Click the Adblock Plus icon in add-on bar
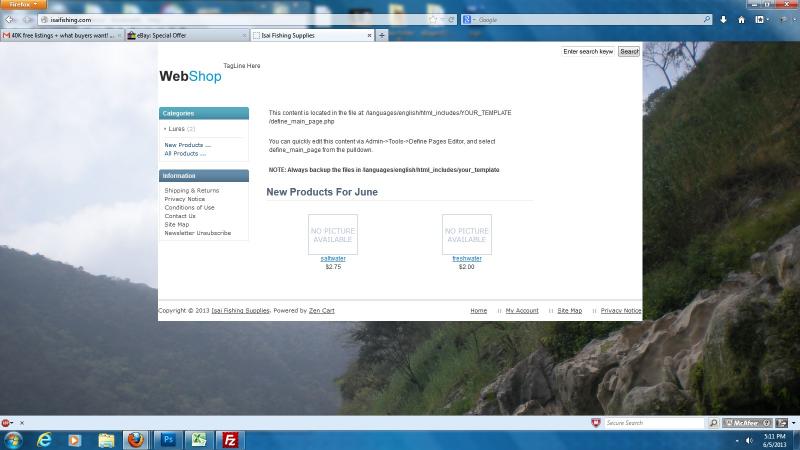Image resolution: width=800 pixels, height=450 pixels. click(x=6, y=423)
